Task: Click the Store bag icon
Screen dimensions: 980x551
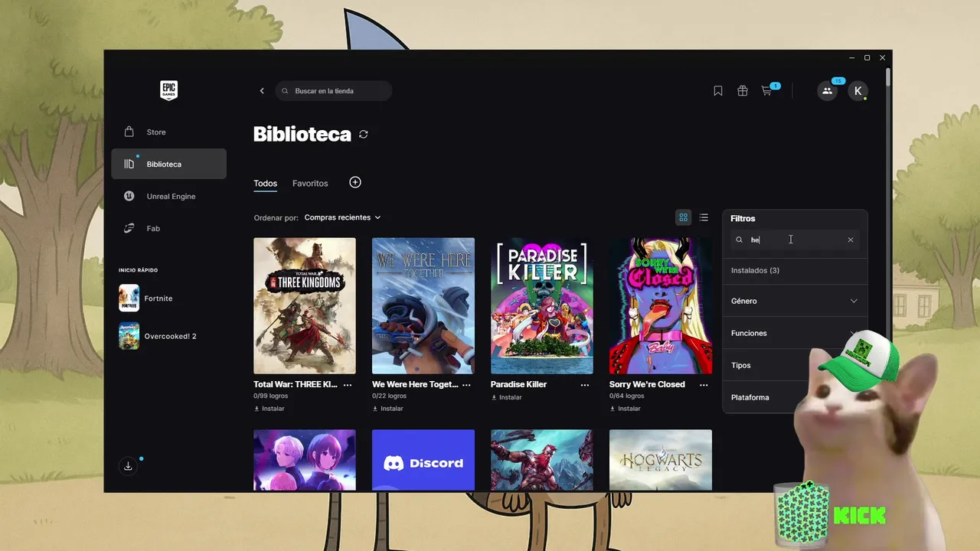Action: coord(129,132)
